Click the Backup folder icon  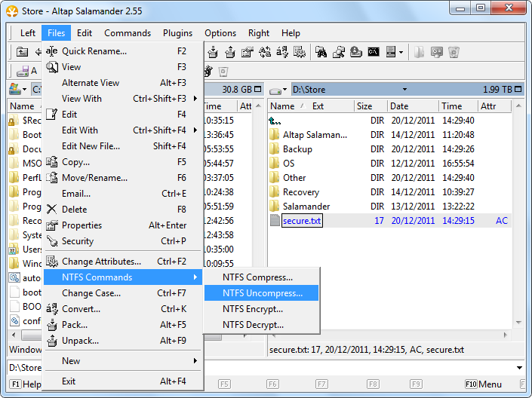[x=274, y=149]
